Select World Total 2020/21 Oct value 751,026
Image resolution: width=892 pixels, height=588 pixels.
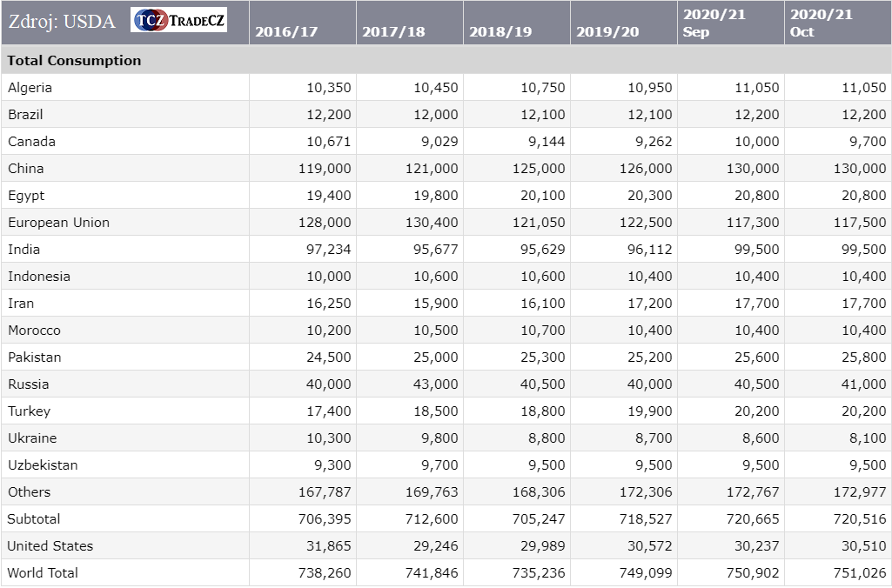[860, 572]
